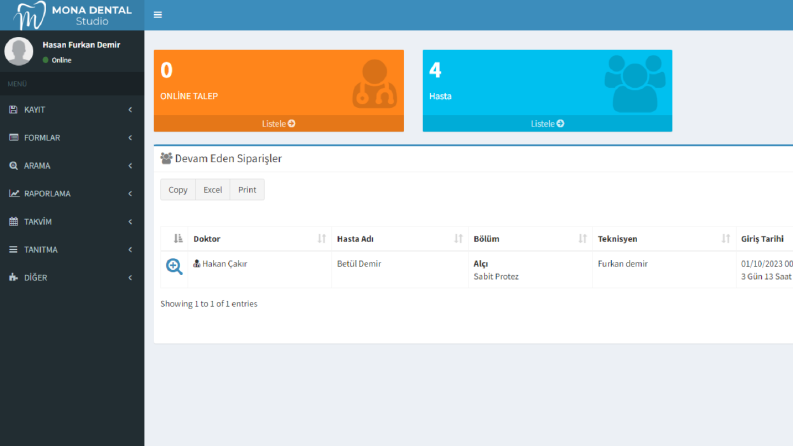793x446 pixels.
Task: Click the FORMLAR form icon
Action: (13, 138)
